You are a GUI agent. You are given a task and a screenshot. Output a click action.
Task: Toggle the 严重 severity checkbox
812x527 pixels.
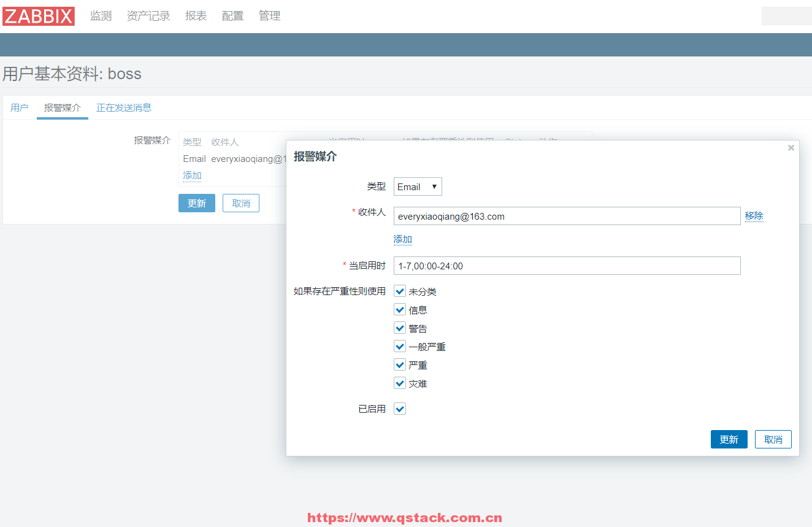pos(400,365)
